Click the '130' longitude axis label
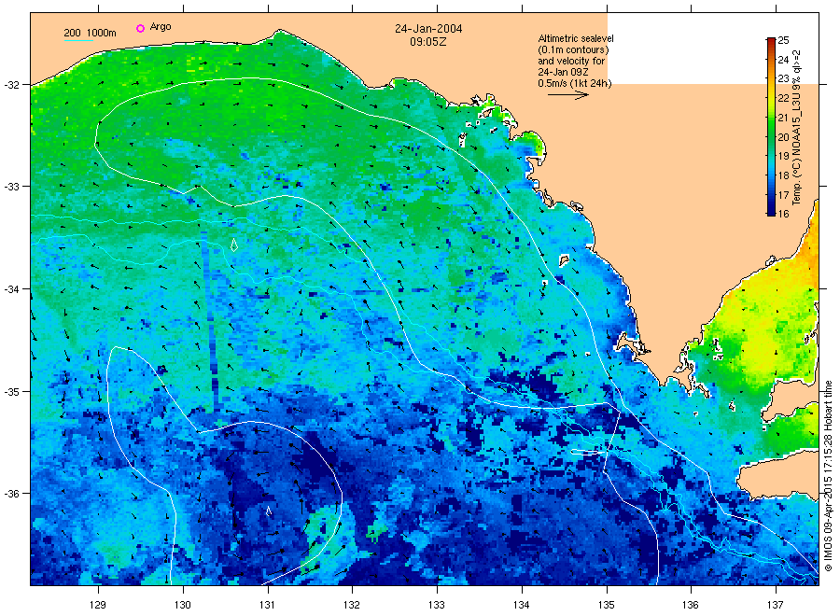Screen dimensions: 840x616 pyautogui.click(x=183, y=605)
